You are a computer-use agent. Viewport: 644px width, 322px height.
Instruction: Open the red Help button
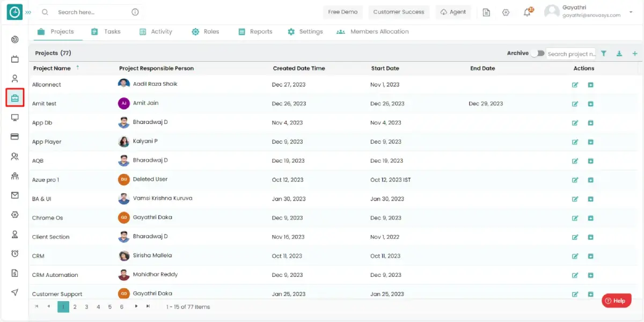[x=616, y=301]
